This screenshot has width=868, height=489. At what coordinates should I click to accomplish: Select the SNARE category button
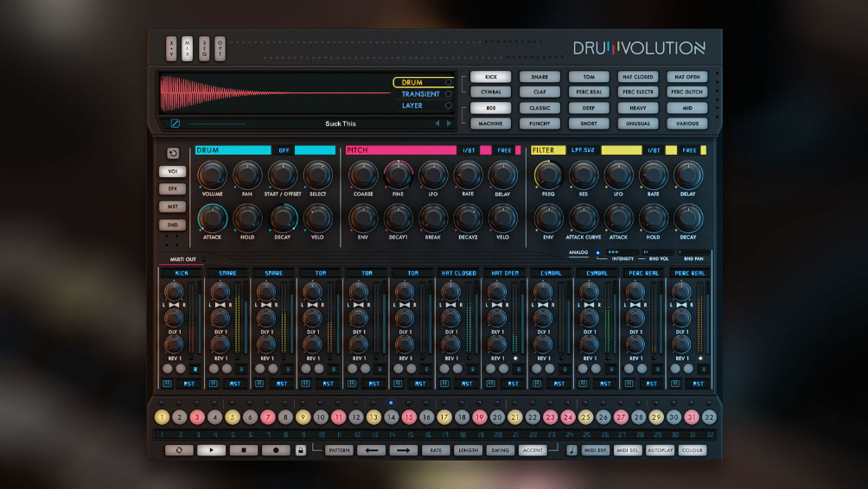[x=539, y=77]
